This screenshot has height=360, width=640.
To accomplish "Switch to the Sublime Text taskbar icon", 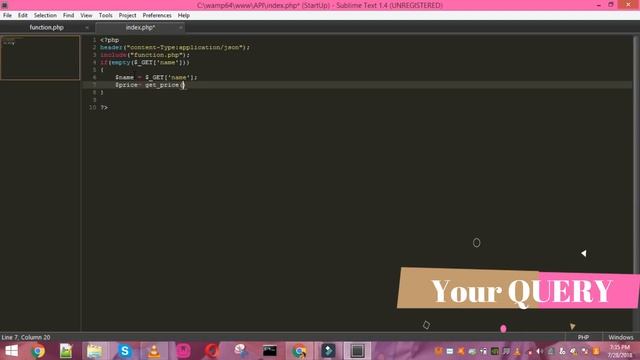I will click(357, 351).
